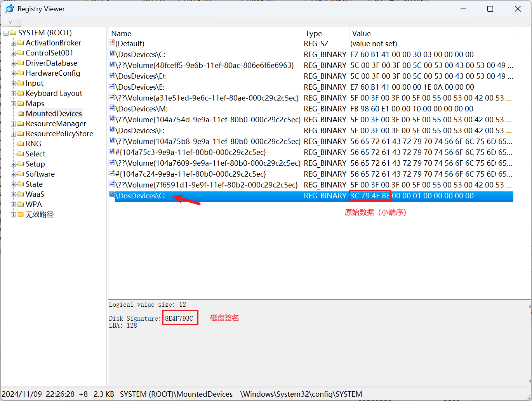Expand the Setup key node

pos(13,164)
